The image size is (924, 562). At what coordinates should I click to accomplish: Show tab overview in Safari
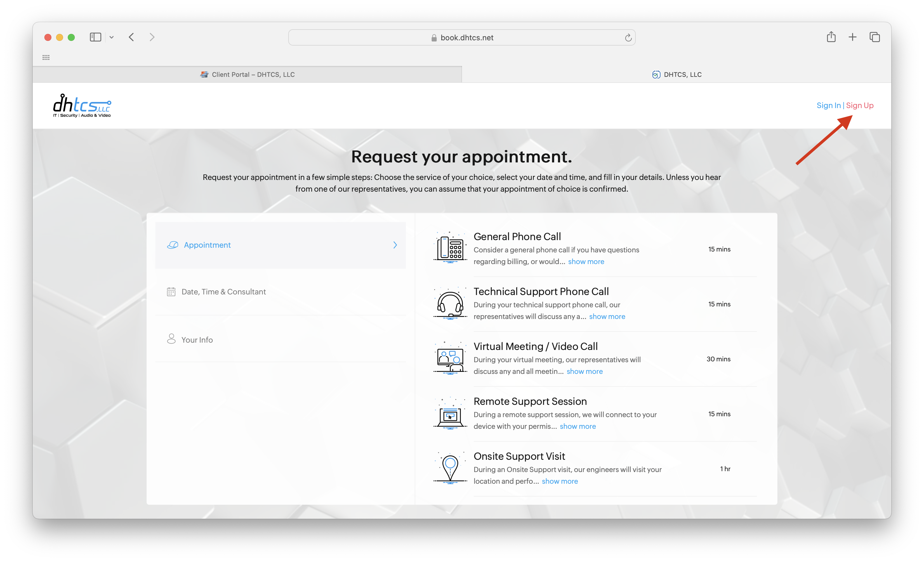(x=874, y=37)
